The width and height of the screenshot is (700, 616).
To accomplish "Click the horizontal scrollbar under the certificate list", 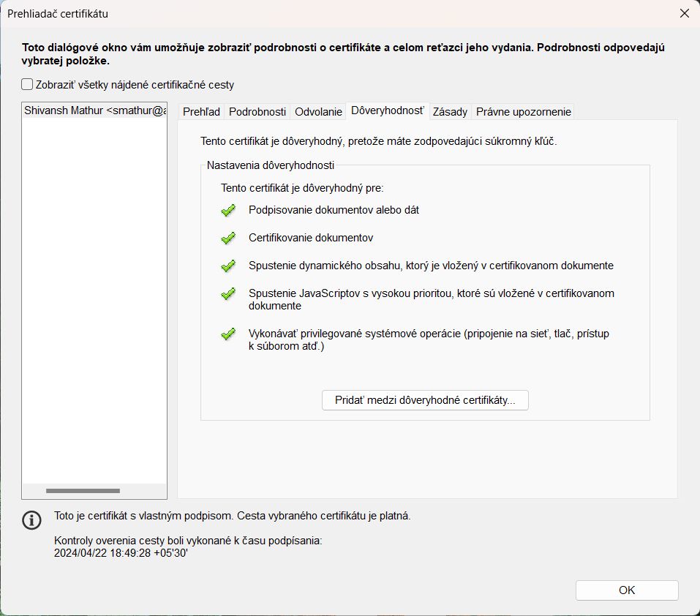I will [x=84, y=489].
